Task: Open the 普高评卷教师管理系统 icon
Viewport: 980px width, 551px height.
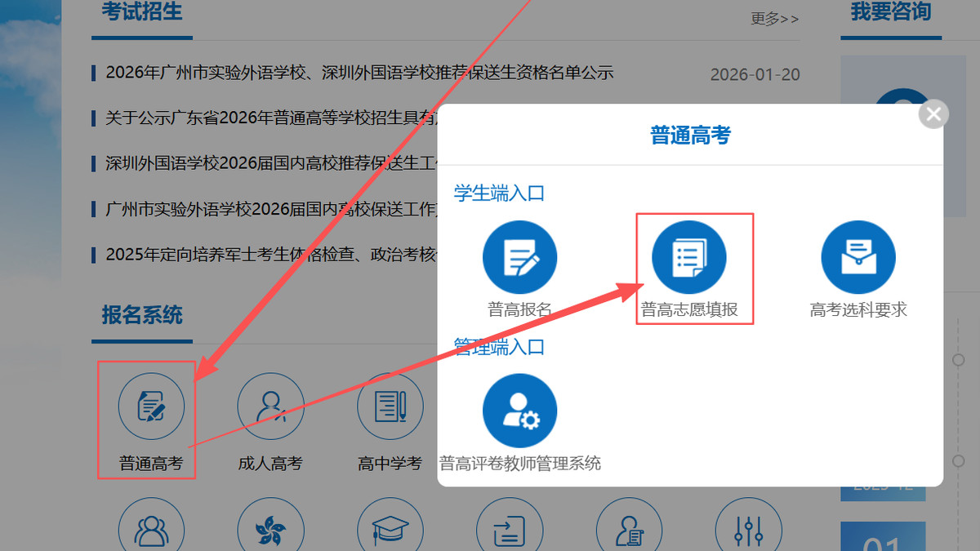Action: click(520, 410)
